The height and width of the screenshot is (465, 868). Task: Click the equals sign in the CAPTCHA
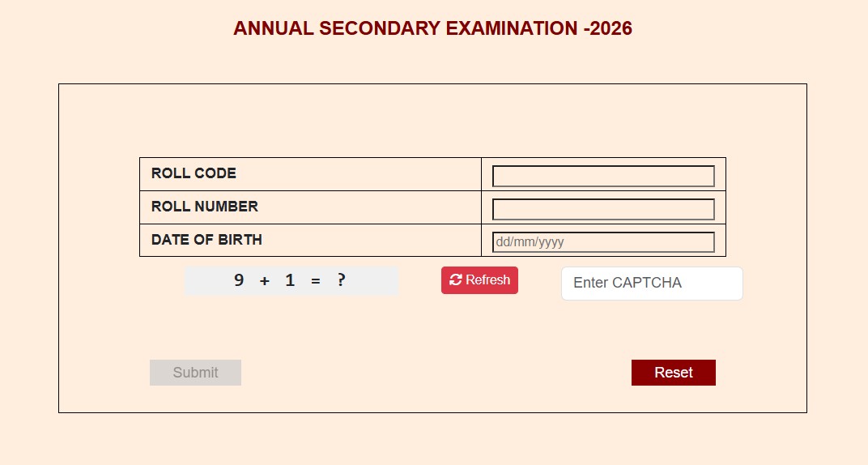(316, 281)
